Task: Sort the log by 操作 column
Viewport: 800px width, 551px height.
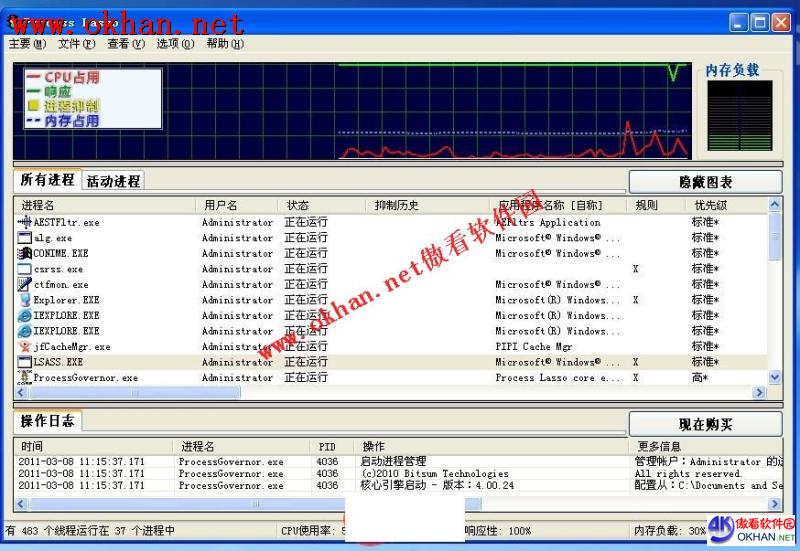Action: tap(491, 446)
